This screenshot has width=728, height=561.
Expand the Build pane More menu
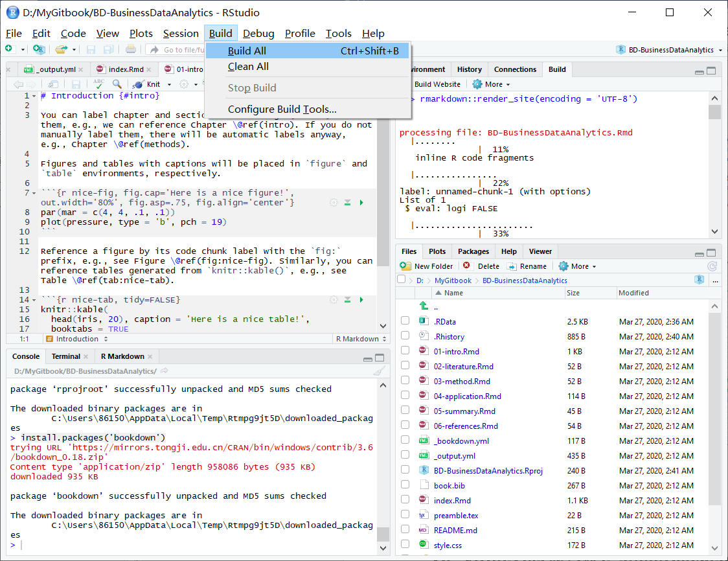coord(491,84)
